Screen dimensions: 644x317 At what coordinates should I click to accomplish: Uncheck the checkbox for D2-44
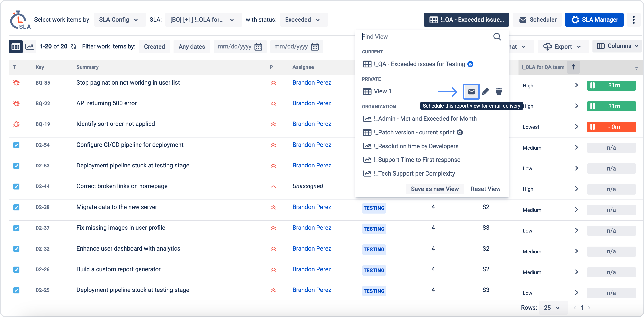pyautogui.click(x=16, y=186)
